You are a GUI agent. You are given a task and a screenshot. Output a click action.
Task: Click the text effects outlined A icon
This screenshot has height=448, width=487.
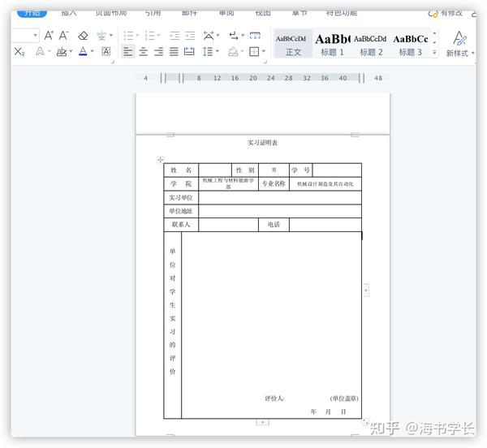tap(40, 51)
